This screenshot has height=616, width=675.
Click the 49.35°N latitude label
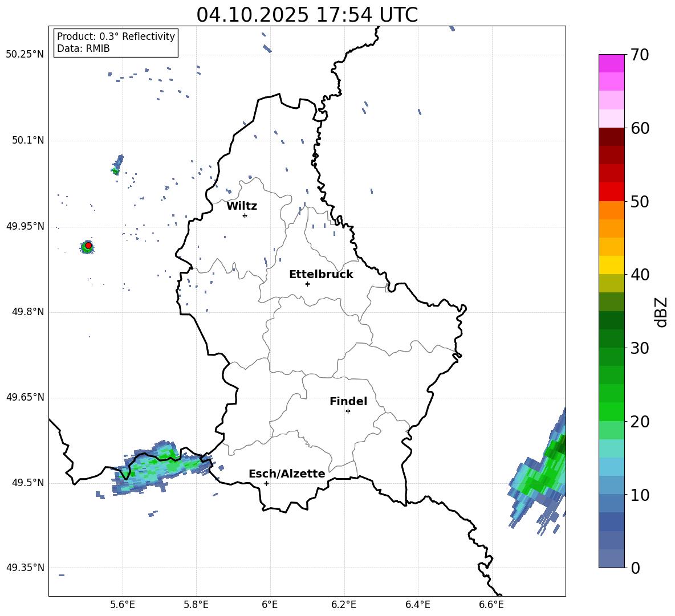pyautogui.click(x=25, y=568)
